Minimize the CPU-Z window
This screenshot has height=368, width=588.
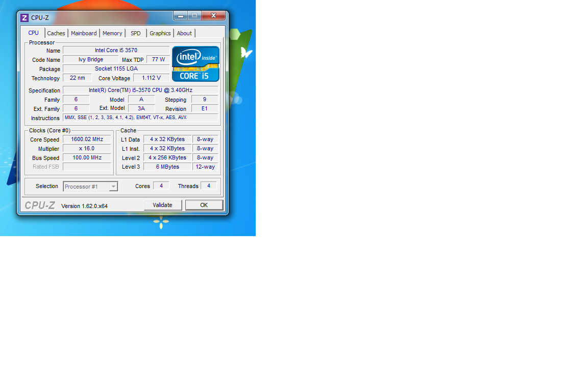[x=181, y=15]
